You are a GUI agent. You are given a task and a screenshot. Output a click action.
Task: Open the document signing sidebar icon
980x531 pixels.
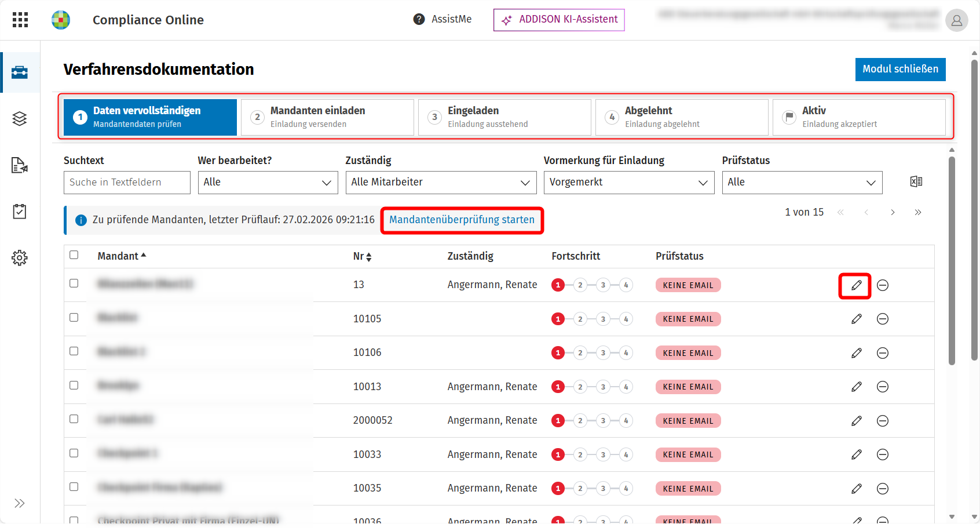click(x=20, y=165)
